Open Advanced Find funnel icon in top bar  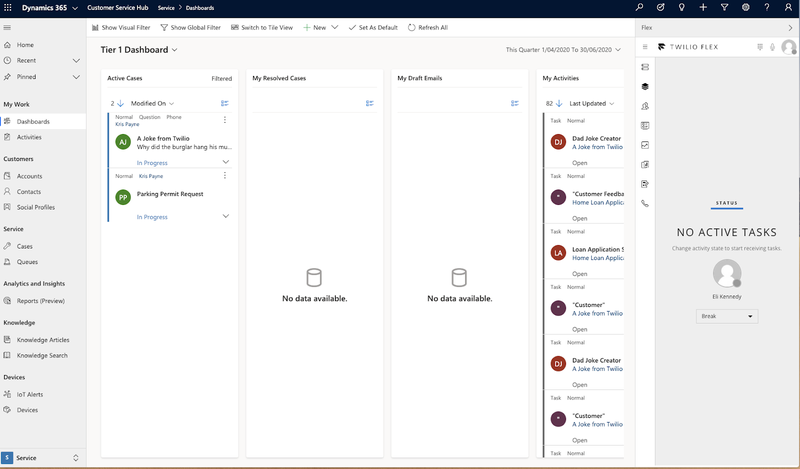725,7
